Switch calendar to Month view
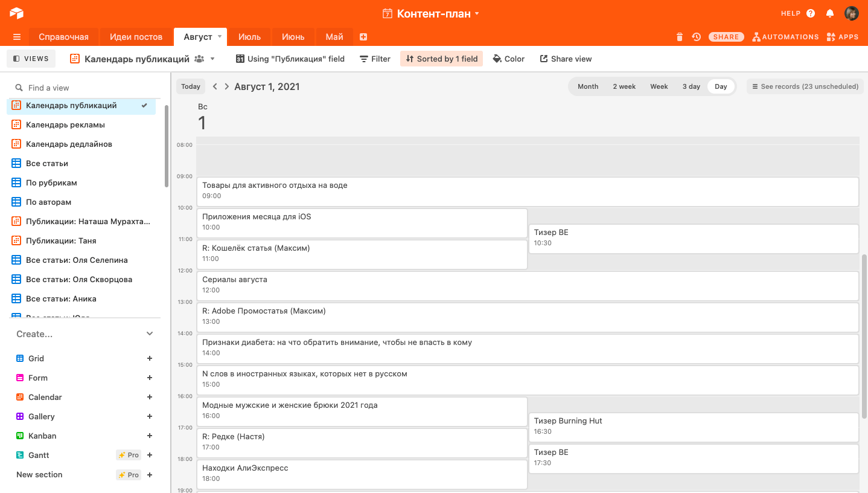868x493 pixels. pyautogui.click(x=587, y=86)
